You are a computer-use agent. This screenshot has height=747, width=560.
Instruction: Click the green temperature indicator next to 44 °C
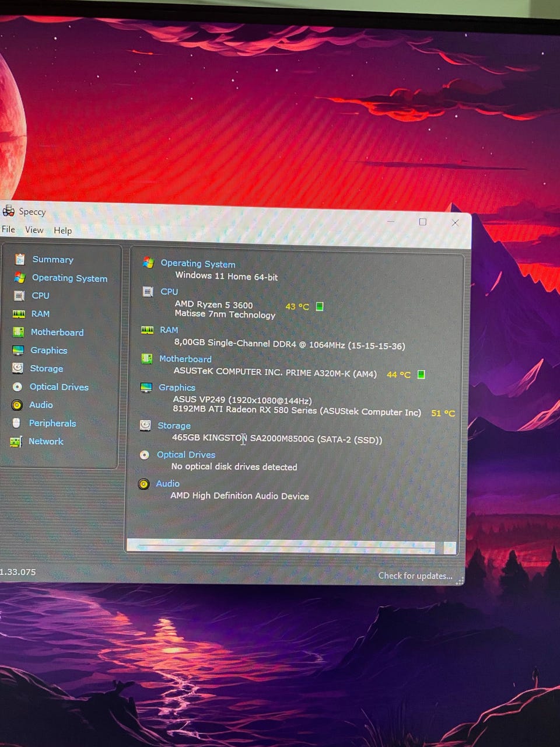pos(421,374)
